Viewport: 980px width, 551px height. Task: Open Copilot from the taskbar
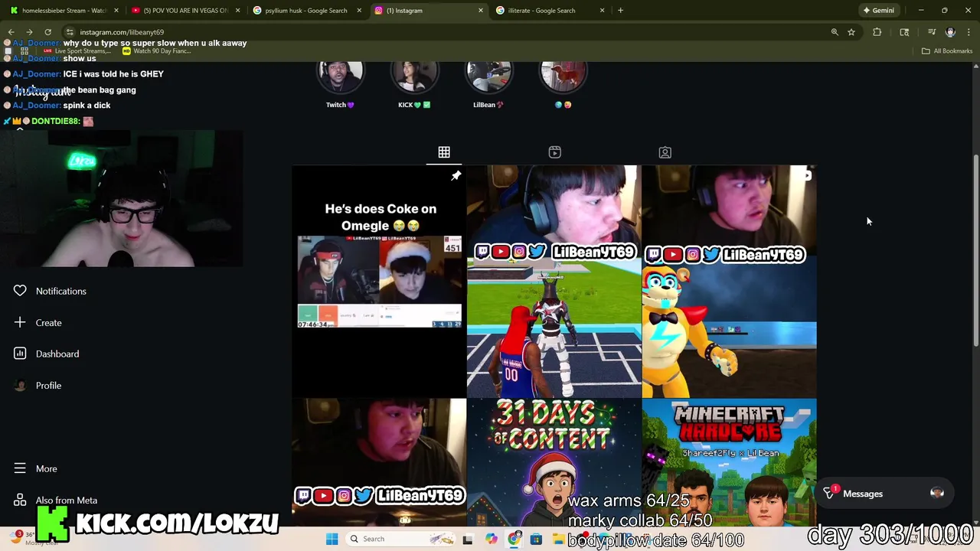click(x=491, y=539)
